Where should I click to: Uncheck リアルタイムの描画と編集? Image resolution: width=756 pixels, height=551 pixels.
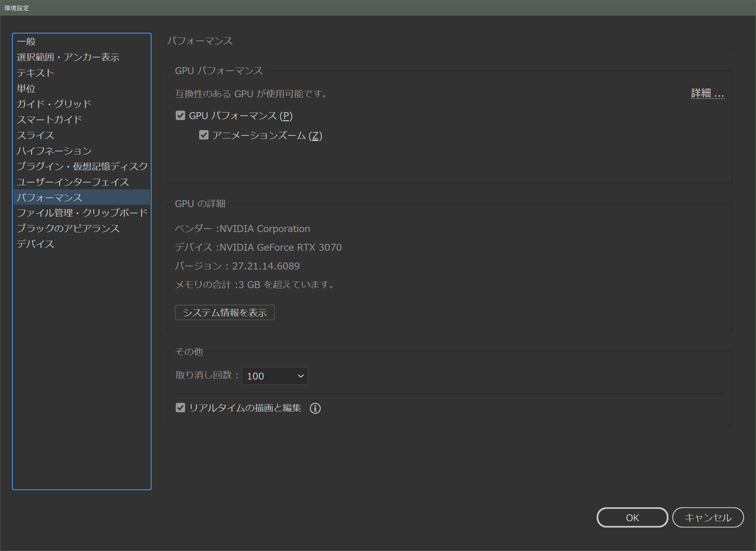pyautogui.click(x=181, y=408)
